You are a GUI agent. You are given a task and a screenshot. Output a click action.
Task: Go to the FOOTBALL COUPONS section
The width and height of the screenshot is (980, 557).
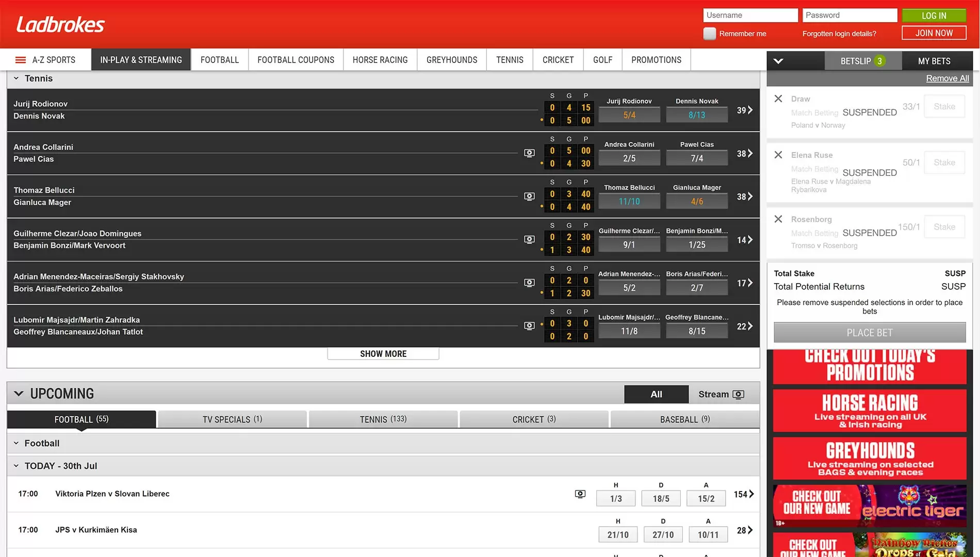pos(296,60)
